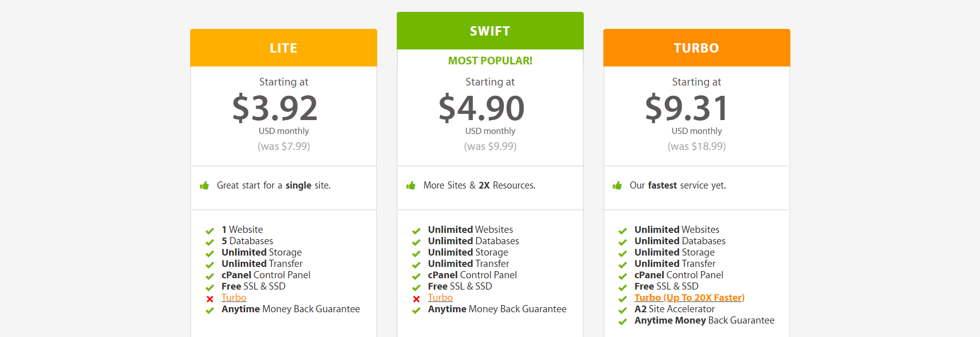Click the $3.92 Lite price
Screen dimensions: 980x337
275,108
